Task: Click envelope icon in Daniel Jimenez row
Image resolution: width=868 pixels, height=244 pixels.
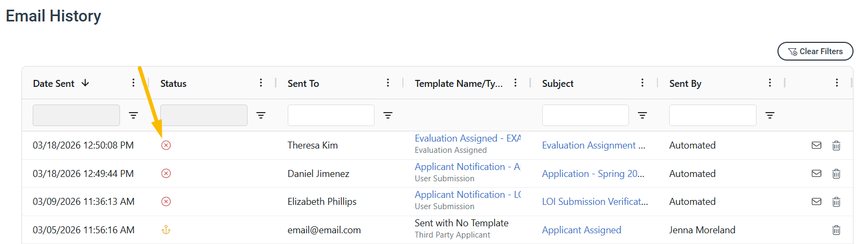Action: pos(817,173)
